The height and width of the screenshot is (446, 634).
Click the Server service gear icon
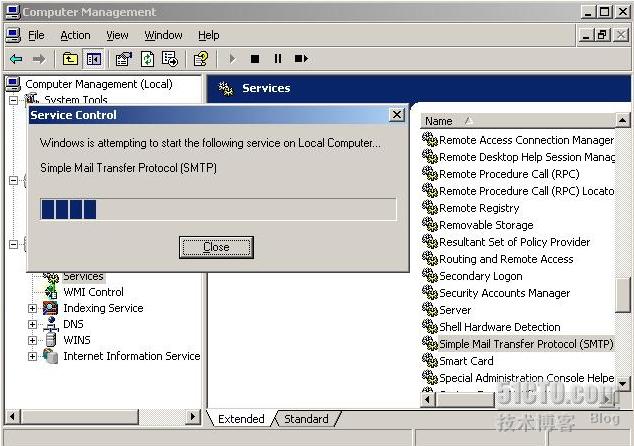click(430, 310)
